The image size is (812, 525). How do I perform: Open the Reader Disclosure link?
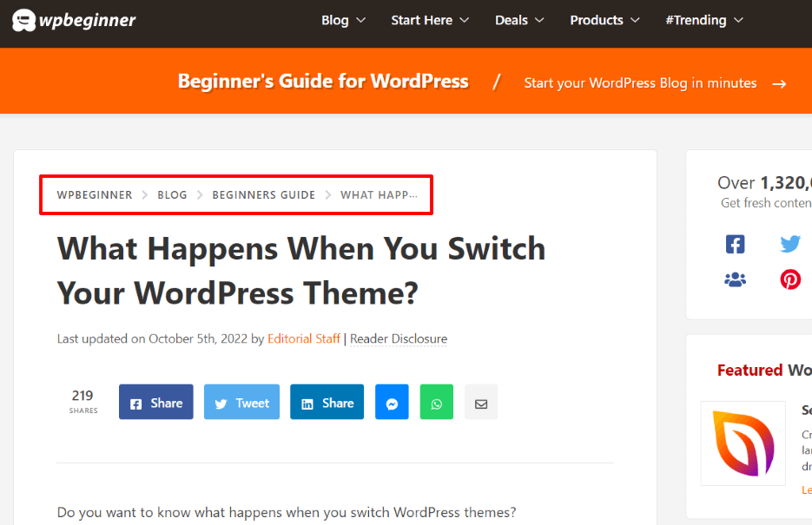point(399,338)
